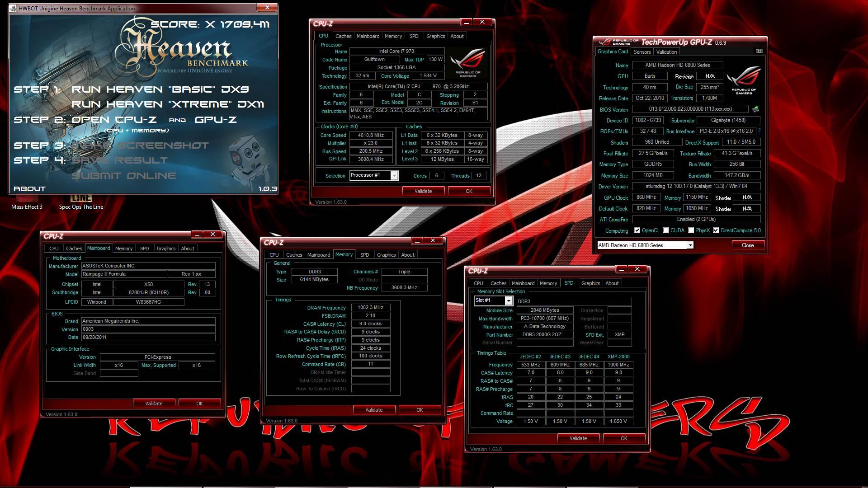The height and width of the screenshot is (488, 868).
Task: Toggle DirectCompute 5.0 checkbox
Action: [716, 230]
